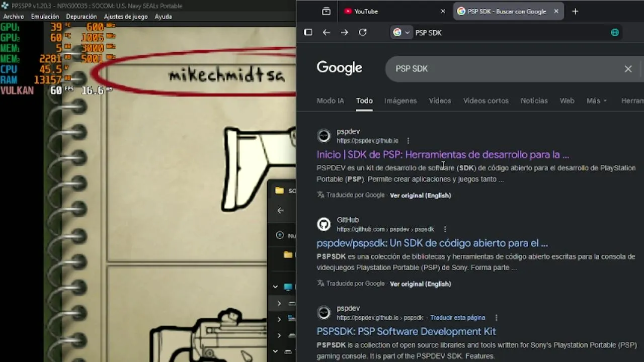This screenshot has height=362, width=644.
Task: Close the PSP SDK Google search tab
Action: click(x=556, y=11)
